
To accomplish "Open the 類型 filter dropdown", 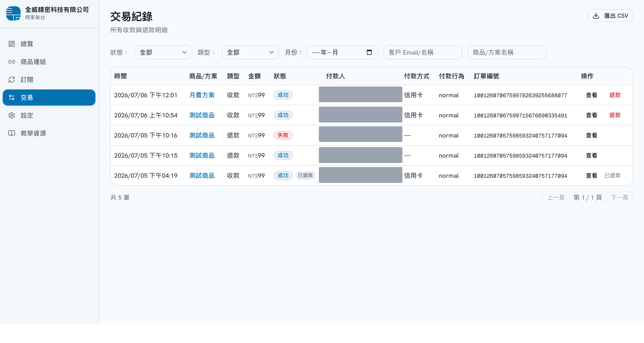I will (x=250, y=52).
